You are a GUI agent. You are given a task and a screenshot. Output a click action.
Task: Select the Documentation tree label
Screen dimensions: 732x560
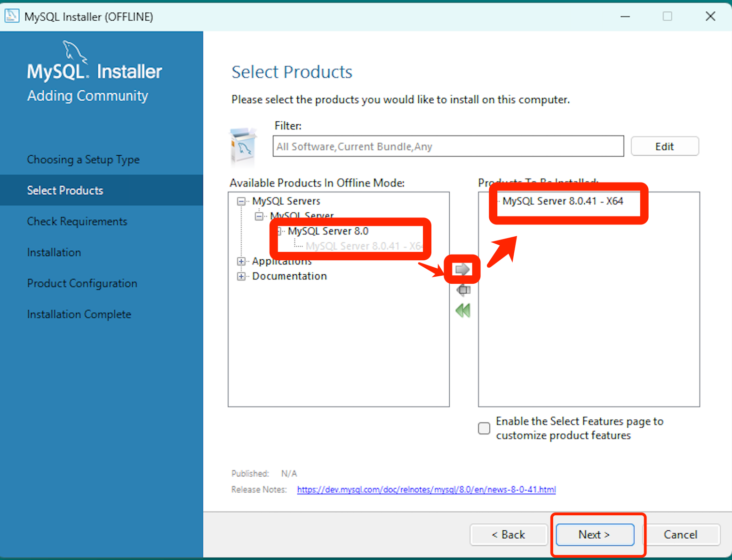click(289, 276)
